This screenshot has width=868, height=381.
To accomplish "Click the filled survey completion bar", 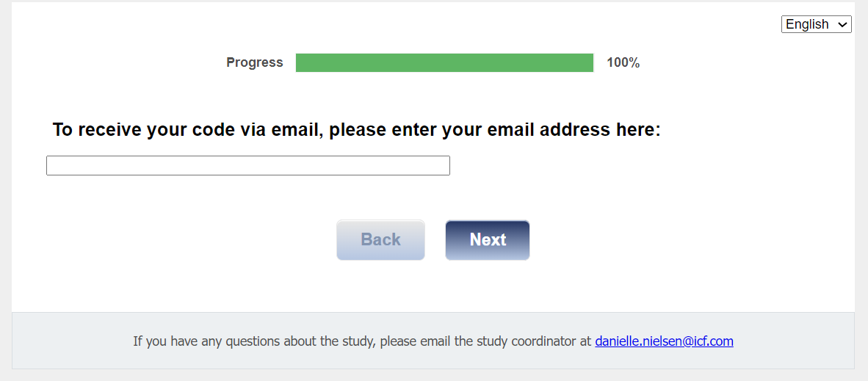I will coord(444,63).
